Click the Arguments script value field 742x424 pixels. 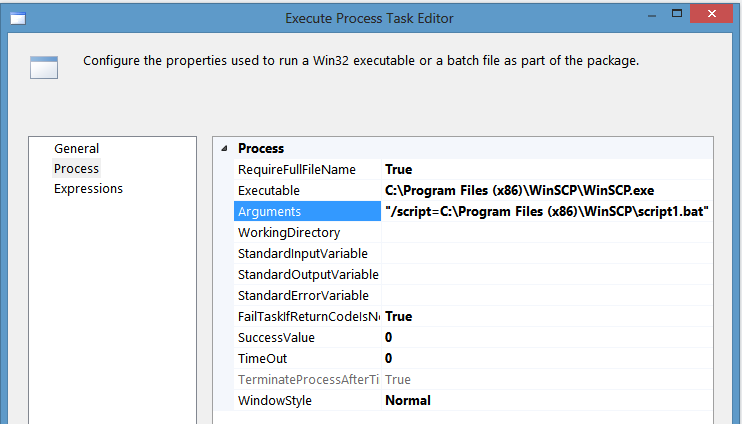[547, 211]
